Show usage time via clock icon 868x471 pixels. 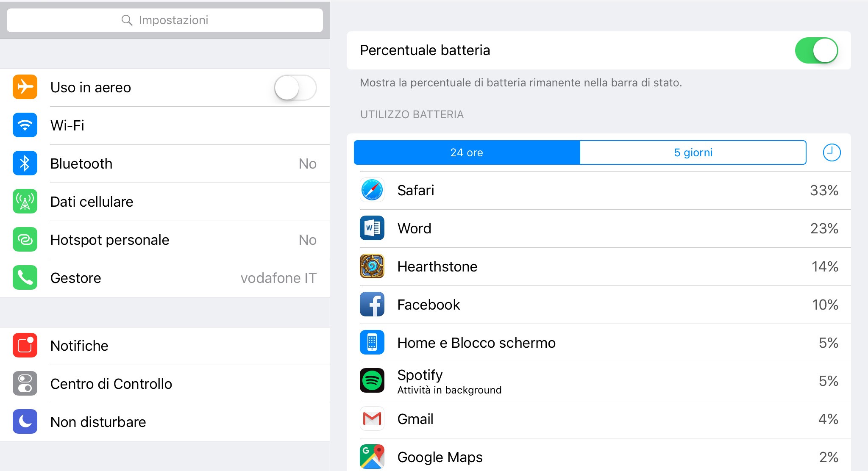[832, 152]
